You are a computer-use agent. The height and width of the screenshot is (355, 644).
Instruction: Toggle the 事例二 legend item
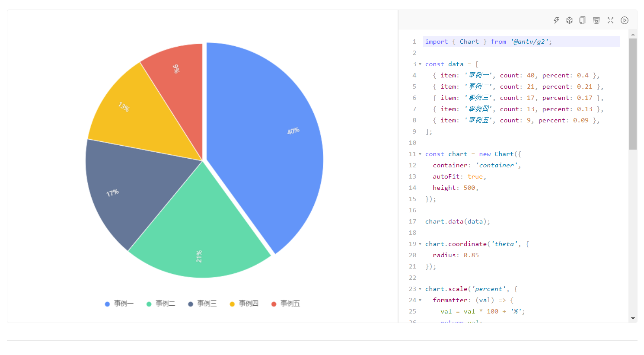tap(161, 304)
